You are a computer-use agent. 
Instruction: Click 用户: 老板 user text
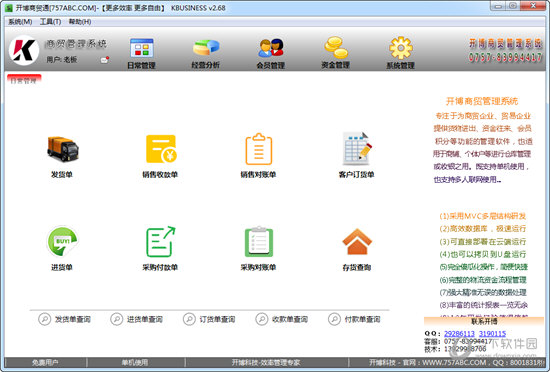[62, 60]
